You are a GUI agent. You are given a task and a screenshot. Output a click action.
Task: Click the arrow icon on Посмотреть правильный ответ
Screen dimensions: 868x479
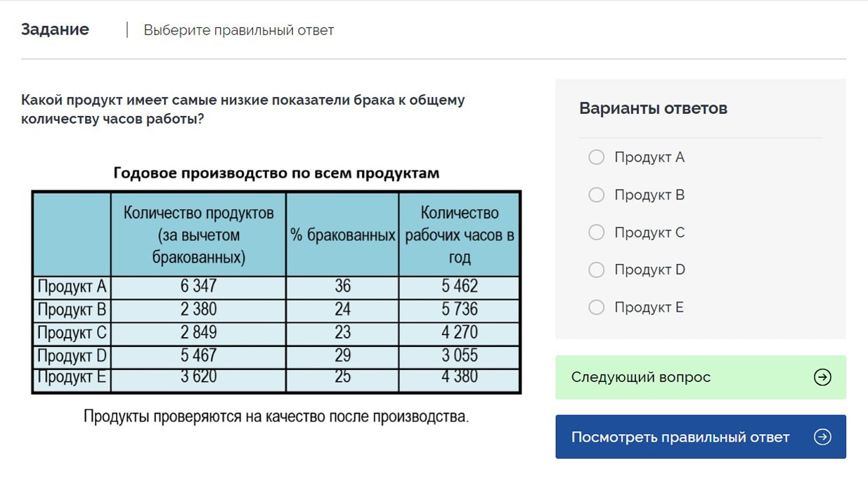(x=822, y=436)
